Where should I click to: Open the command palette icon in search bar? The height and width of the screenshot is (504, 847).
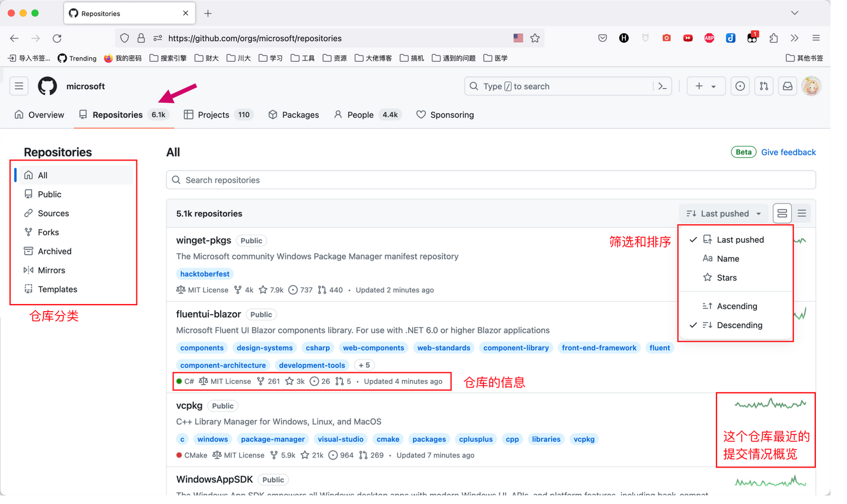(662, 86)
